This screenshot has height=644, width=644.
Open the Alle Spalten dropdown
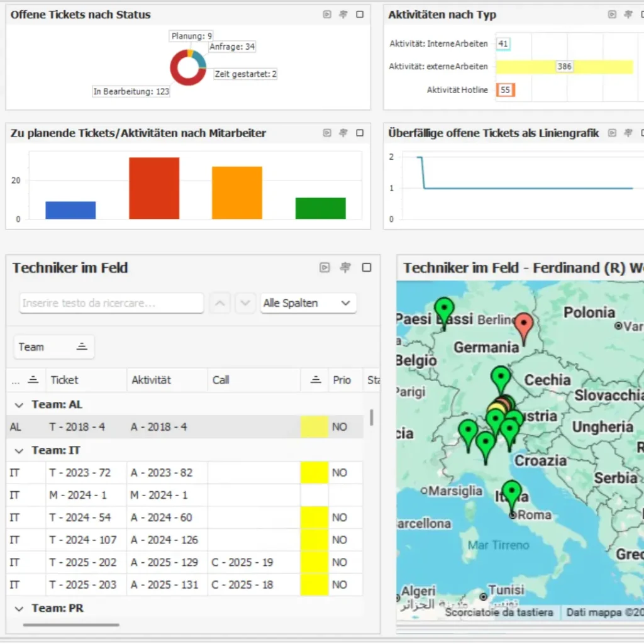[308, 303]
